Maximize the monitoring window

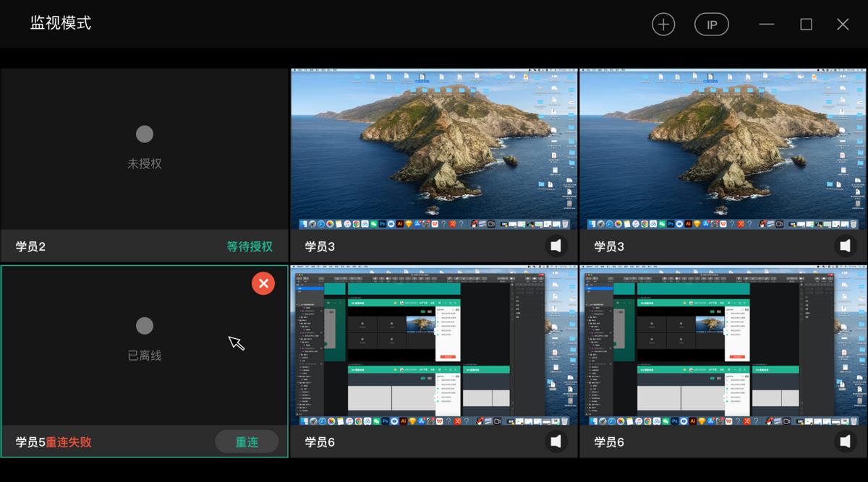point(806,25)
